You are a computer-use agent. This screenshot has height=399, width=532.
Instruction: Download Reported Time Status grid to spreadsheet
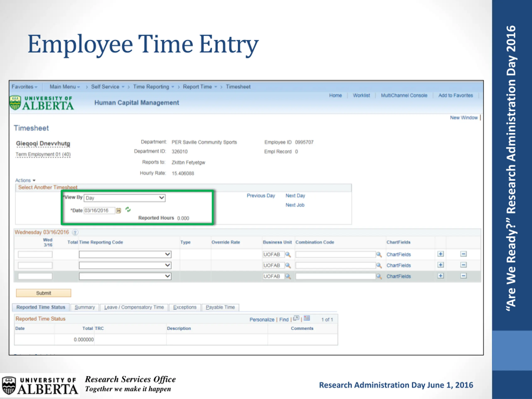(307, 318)
